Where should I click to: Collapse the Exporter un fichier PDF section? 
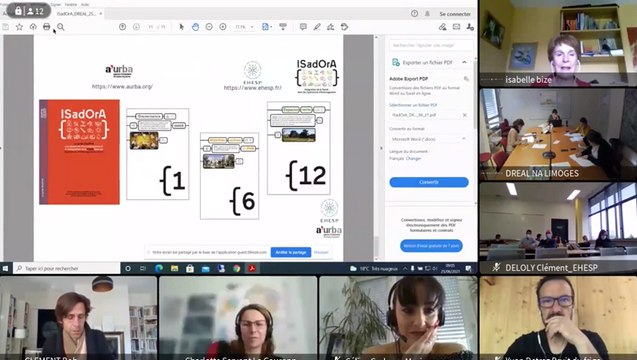(464, 62)
